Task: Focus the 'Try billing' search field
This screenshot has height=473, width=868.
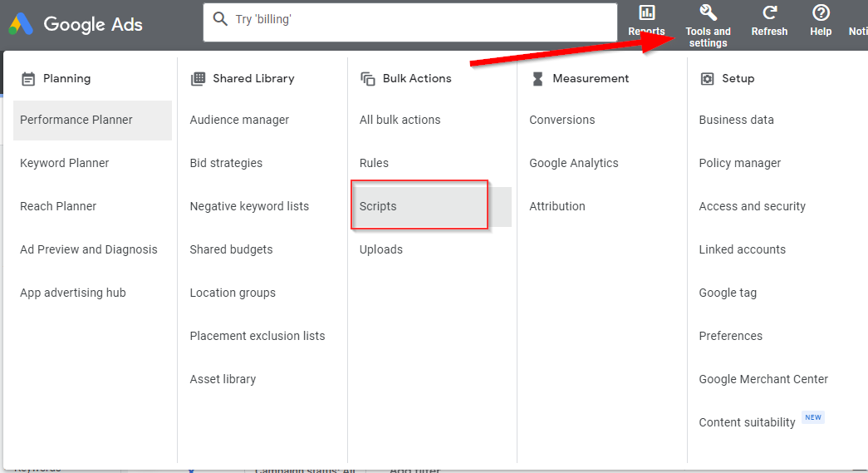Action: point(410,22)
